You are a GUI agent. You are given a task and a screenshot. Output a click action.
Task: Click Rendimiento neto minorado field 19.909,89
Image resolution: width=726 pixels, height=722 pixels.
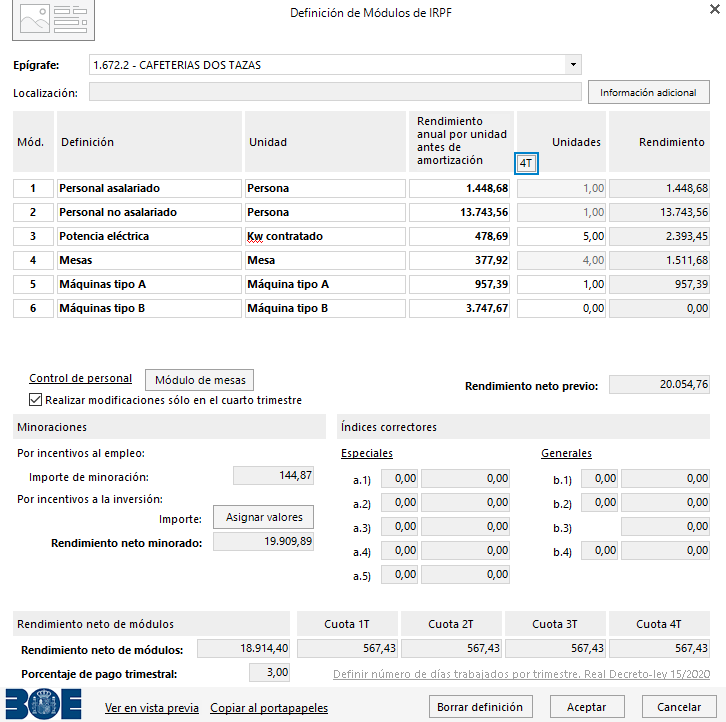(x=263, y=541)
